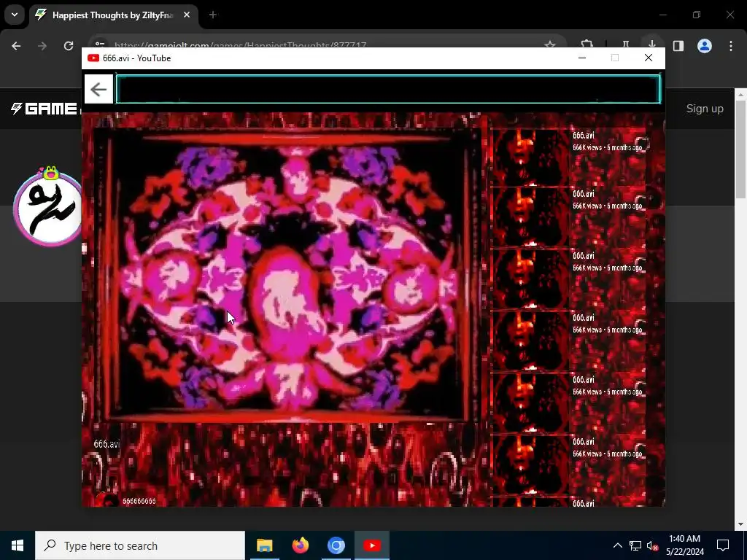Open Chrome downloads icon
The height and width of the screenshot is (560, 747).
click(651, 44)
